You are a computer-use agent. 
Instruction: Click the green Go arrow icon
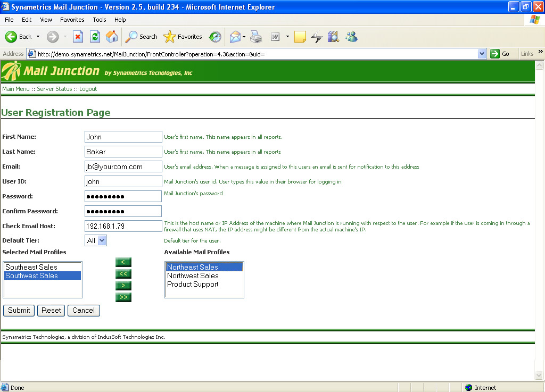[x=494, y=54]
